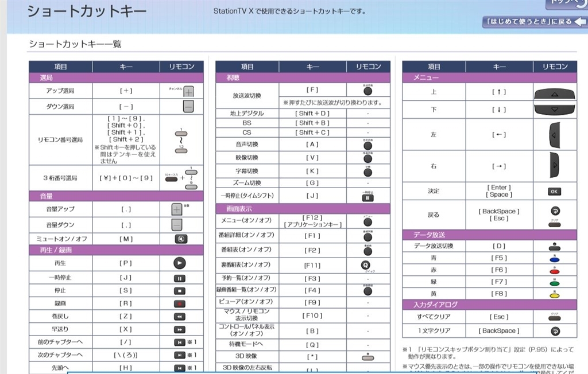Go back via 「はじめて使うとき」に戻る button

[x=534, y=22]
